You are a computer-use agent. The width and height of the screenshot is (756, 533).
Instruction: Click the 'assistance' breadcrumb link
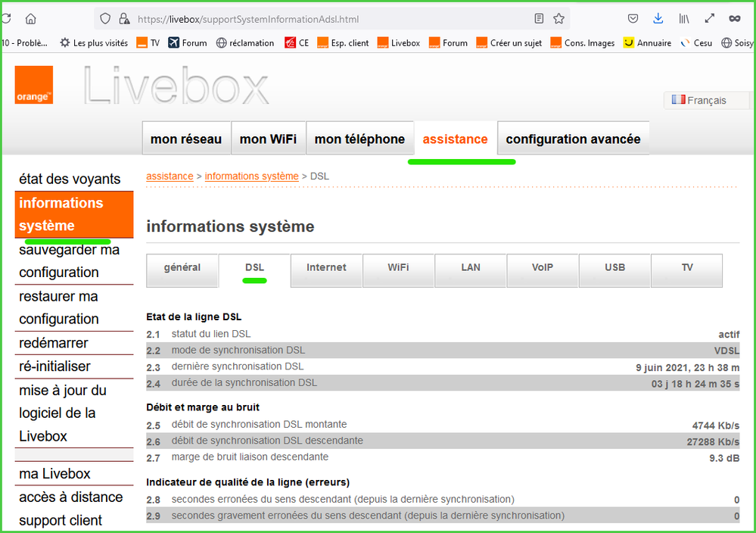point(170,176)
